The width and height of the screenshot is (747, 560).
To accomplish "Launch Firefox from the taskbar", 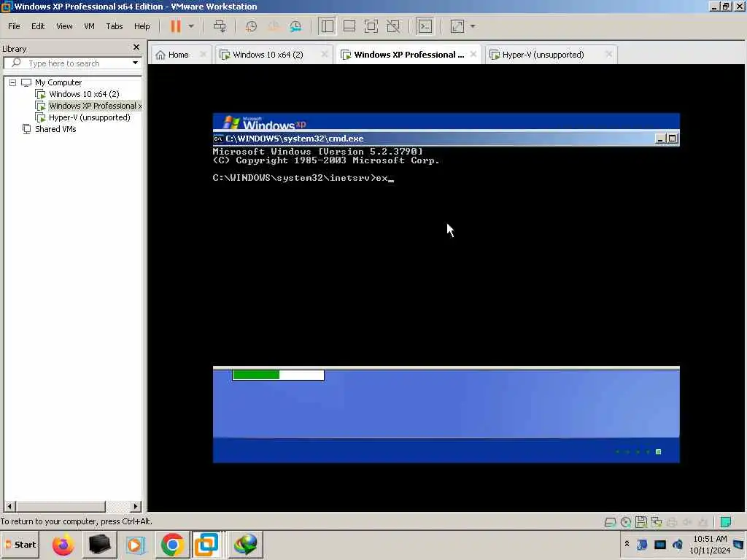I will (x=63, y=545).
